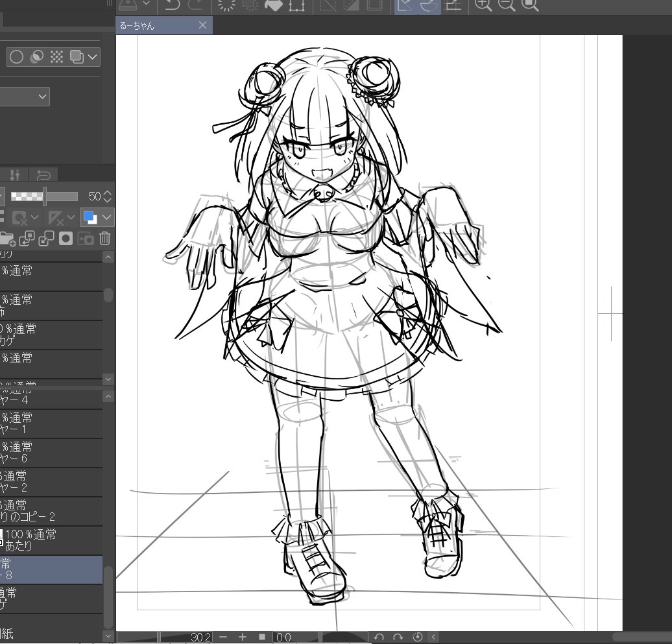
Task: Click the Delete layer trash icon
Action: [105, 239]
